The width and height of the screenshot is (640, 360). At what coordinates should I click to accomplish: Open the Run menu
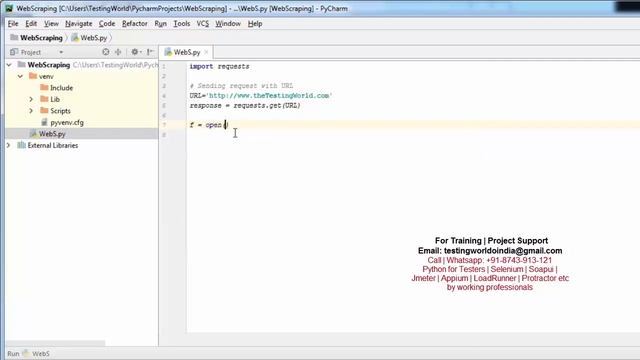tap(160, 24)
